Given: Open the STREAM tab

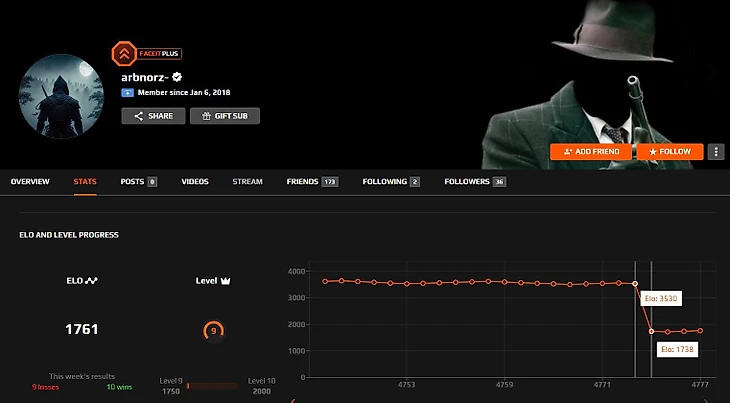Looking at the screenshot, I should pyautogui.click(x=248, y=181).
